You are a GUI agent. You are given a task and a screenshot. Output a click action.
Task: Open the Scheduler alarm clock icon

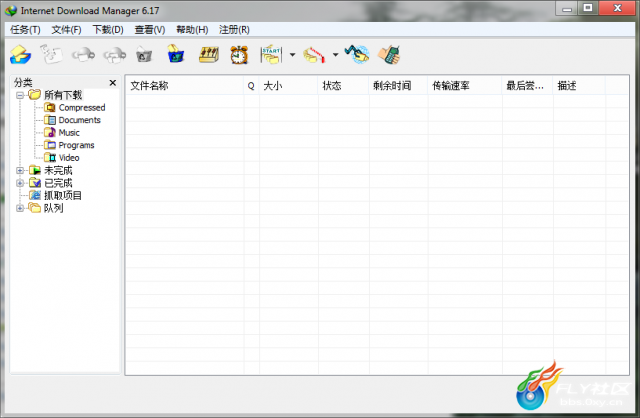point(239,55)
